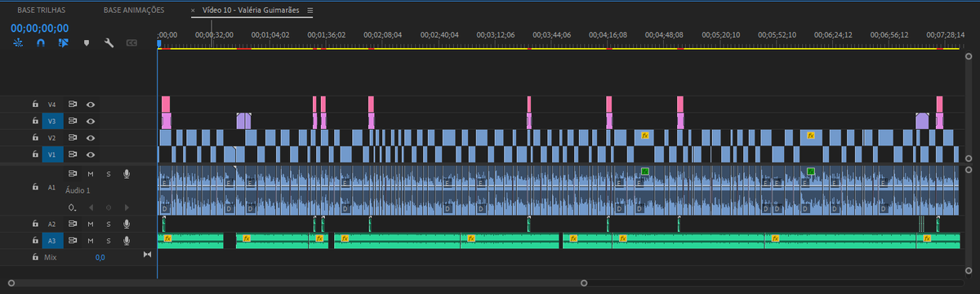Enable voice-over record on A1
Image resolution: width=980 pixels, height=294 pixels.
(127, 173)
